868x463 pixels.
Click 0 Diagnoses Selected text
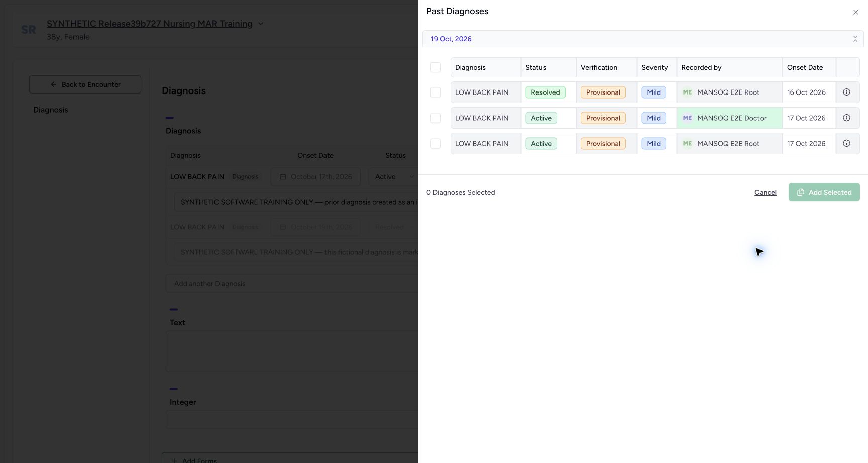click(x=461, y=192)
